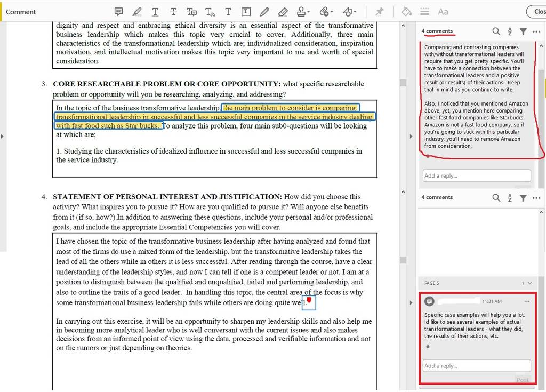The image size is (546, 392).
Task: Select the Add text comment tool
Action: pos(228,12)
